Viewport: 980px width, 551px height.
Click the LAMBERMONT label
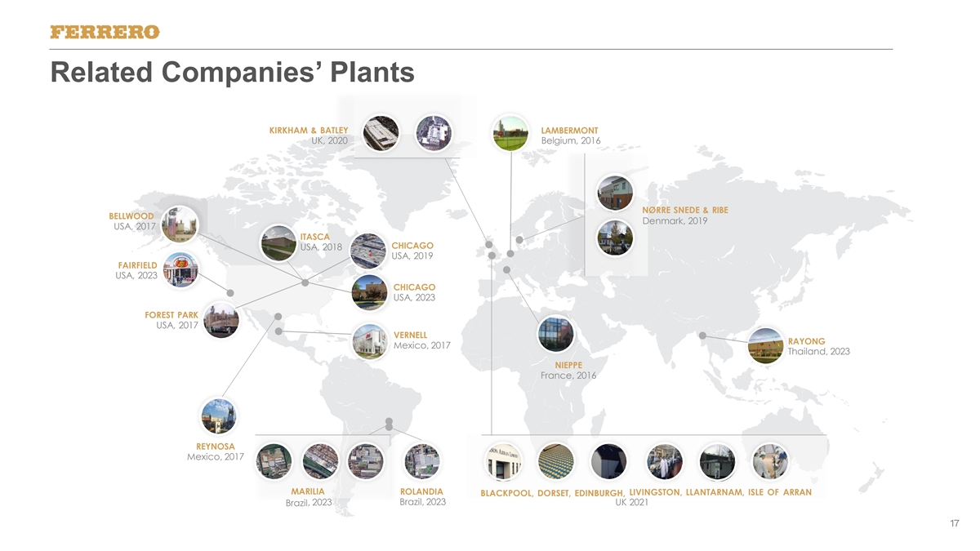pyautogui.click(x=570, y=131)
